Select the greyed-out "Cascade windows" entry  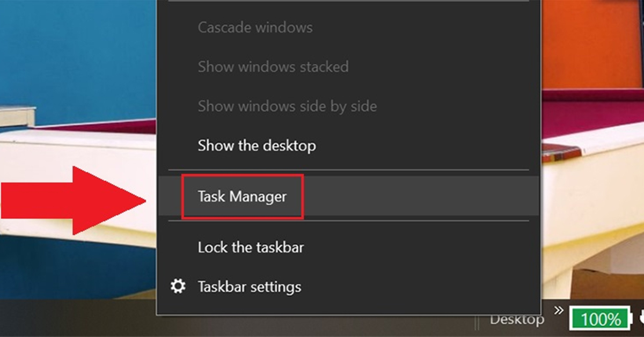[255, 27]
